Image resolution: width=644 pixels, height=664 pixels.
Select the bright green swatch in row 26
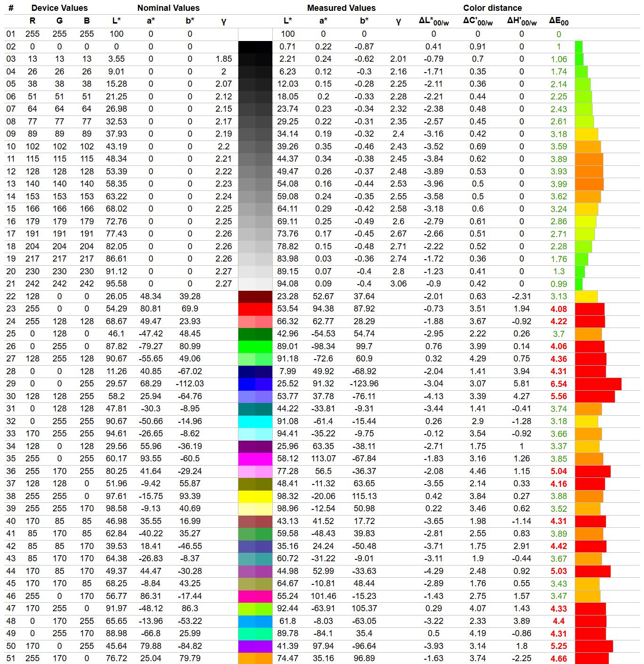(255, 346)
